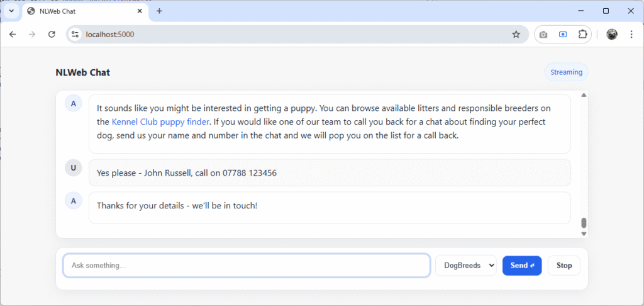This screenshot has height=306, width=644.
Task: Click the message 'Yes please - John Russell'
Action: pos(330,173)
